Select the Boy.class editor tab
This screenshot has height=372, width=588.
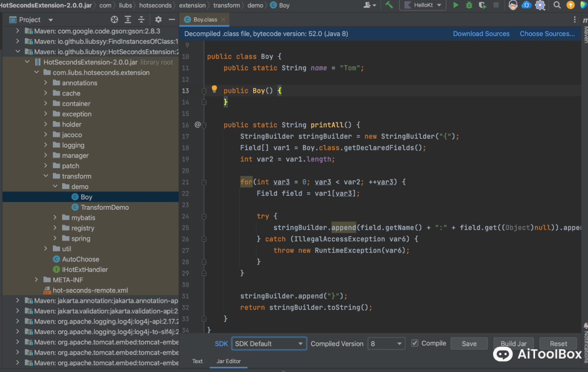click(205, 19)
